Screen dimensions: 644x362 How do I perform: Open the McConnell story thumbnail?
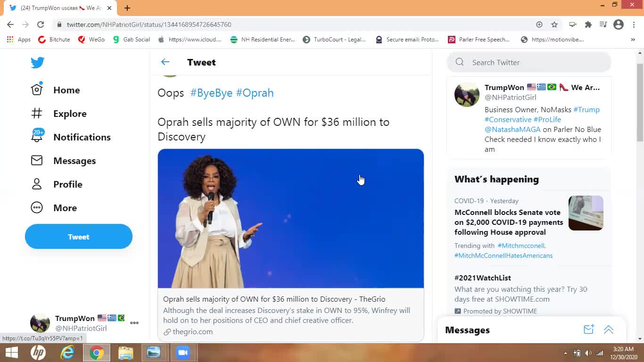pyautogui.click(x=586, y=213)
